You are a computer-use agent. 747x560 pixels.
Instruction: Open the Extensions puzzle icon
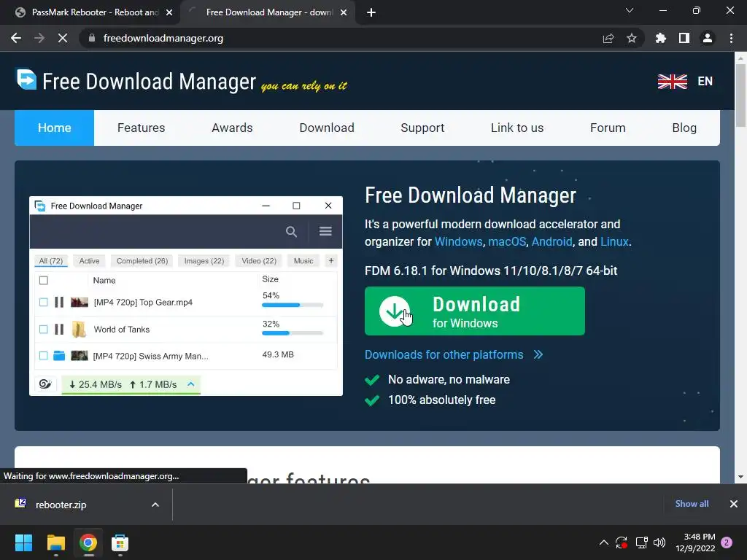(660, 38)
